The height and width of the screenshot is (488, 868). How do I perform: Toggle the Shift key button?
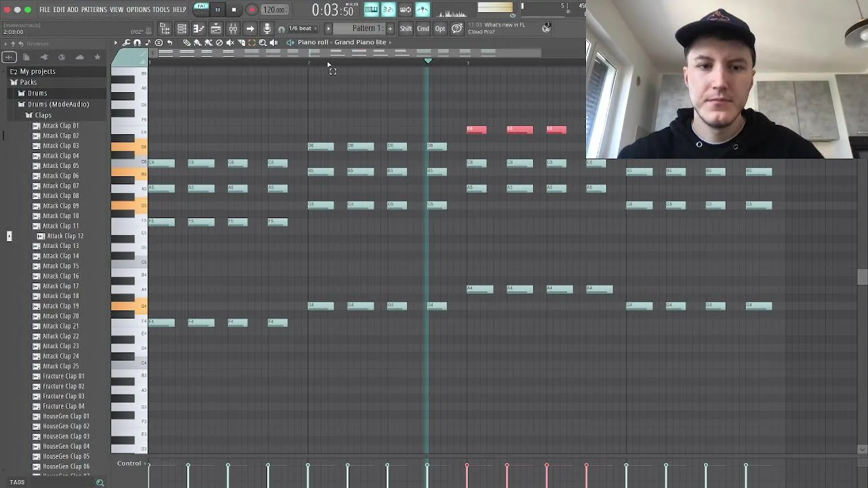point(406,28)
